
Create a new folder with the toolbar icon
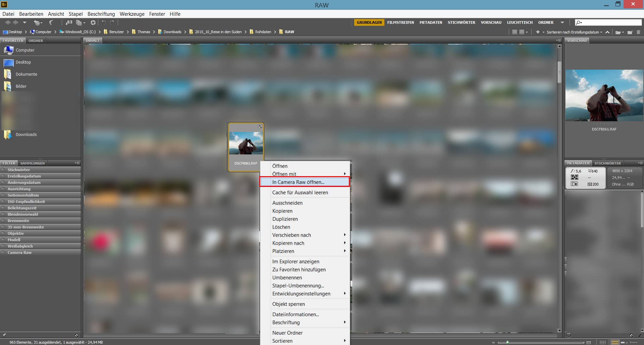[630, 32]
